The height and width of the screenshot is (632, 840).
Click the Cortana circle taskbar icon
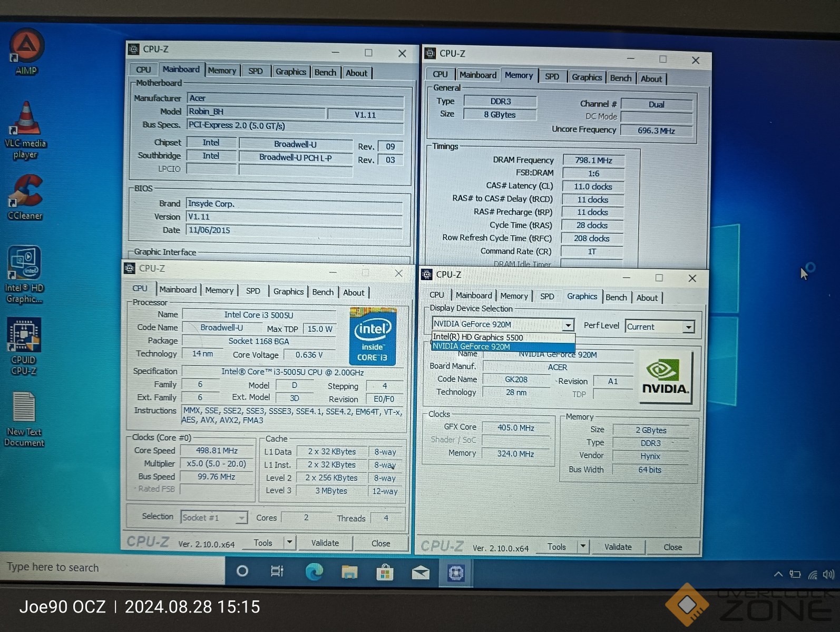click(x=242, y=571)
